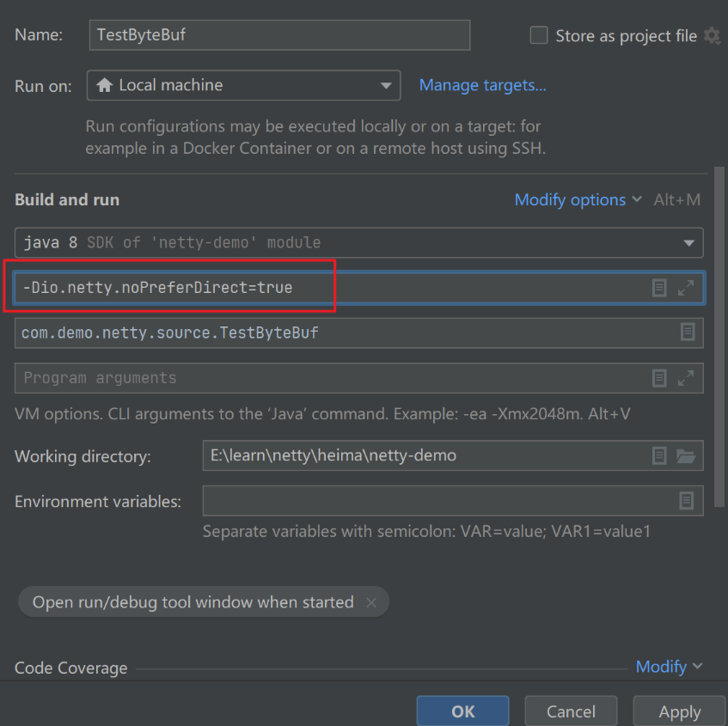
Task: Remove Open run/debug tool window option tag
Action: 371,602
